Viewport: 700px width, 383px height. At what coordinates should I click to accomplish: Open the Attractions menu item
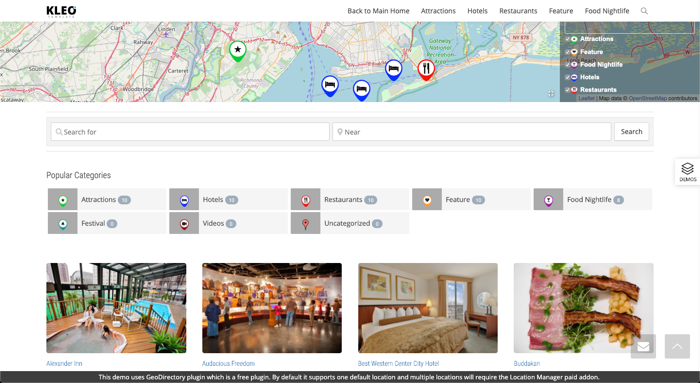pos(438,11)
